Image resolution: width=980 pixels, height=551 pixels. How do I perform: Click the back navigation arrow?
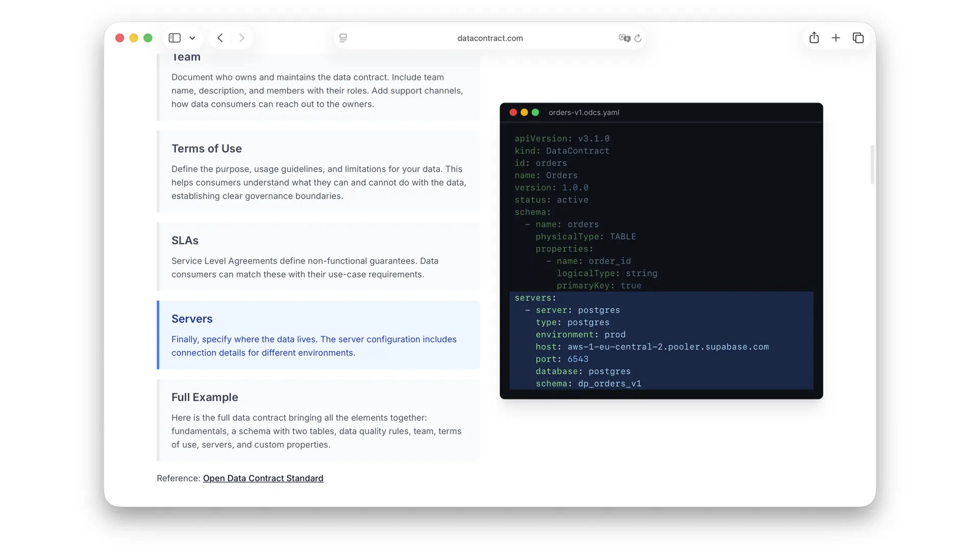[219, 38]
